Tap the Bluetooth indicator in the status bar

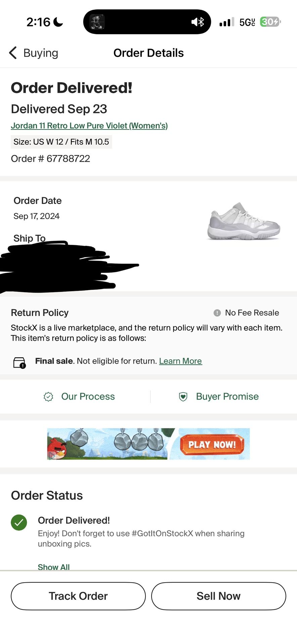pyautogui.click(x=201, y=21)
